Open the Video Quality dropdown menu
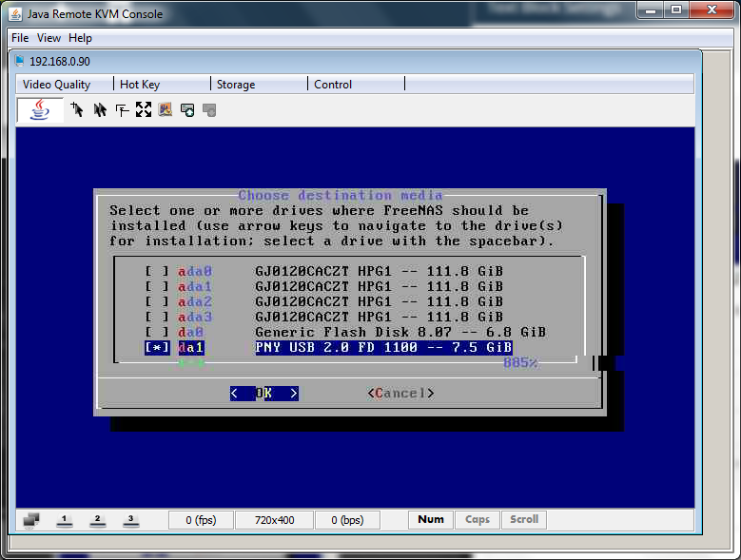The width and height of the screenshot is (741, 560). (57, 85)
